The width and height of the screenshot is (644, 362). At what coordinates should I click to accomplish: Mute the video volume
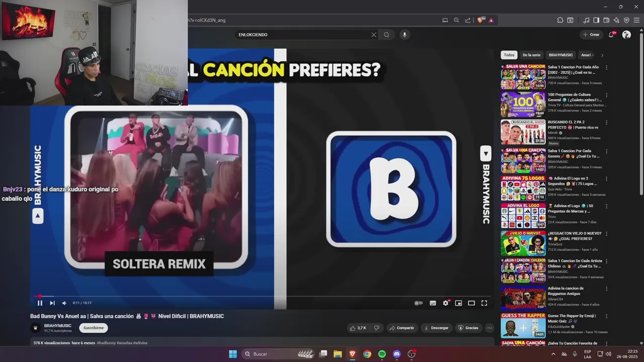click(64, 303)
